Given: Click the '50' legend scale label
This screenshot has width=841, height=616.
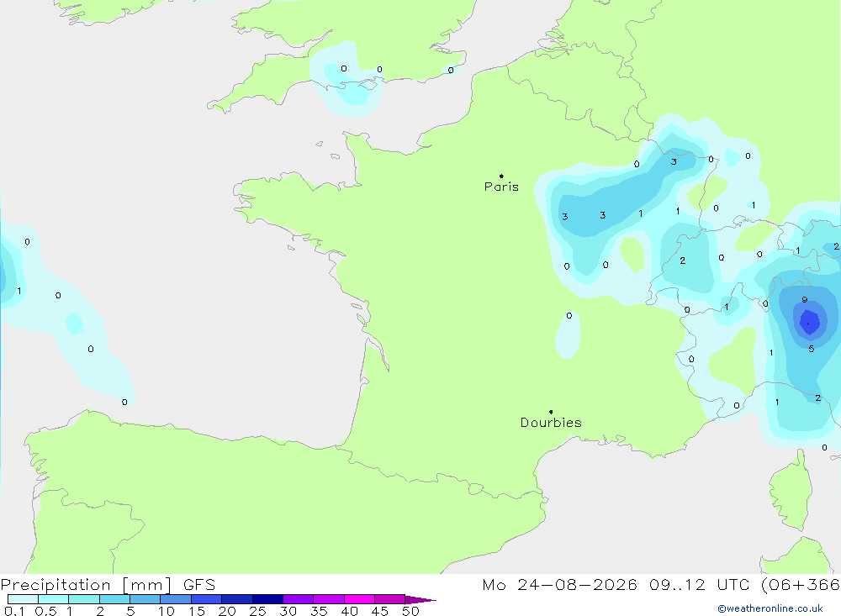Looking at the screenshot, I should (x=411, y=611).
